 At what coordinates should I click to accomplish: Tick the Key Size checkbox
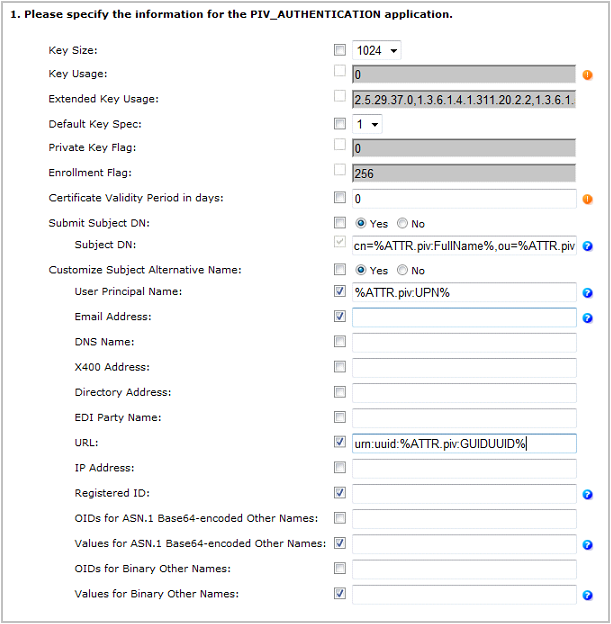point(340,50)
